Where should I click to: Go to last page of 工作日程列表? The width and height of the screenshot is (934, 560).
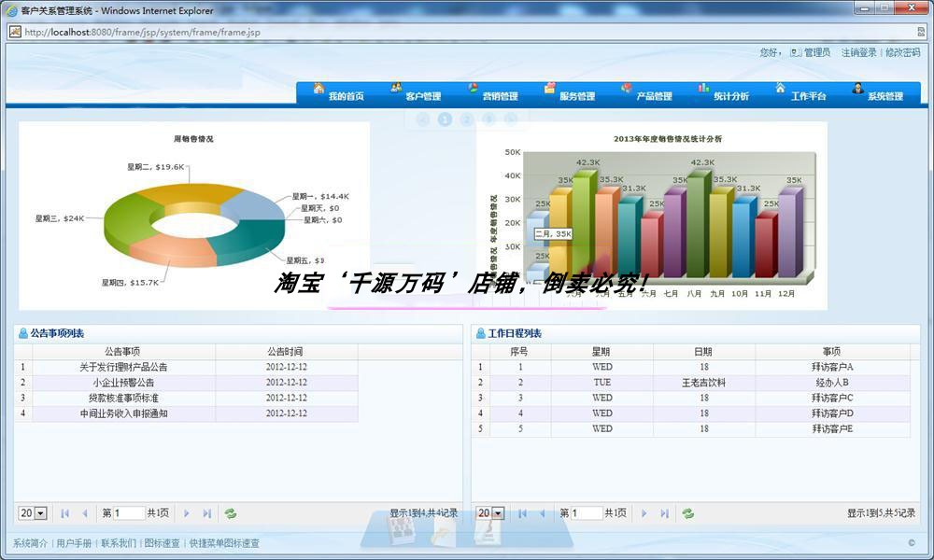(664, 513)
